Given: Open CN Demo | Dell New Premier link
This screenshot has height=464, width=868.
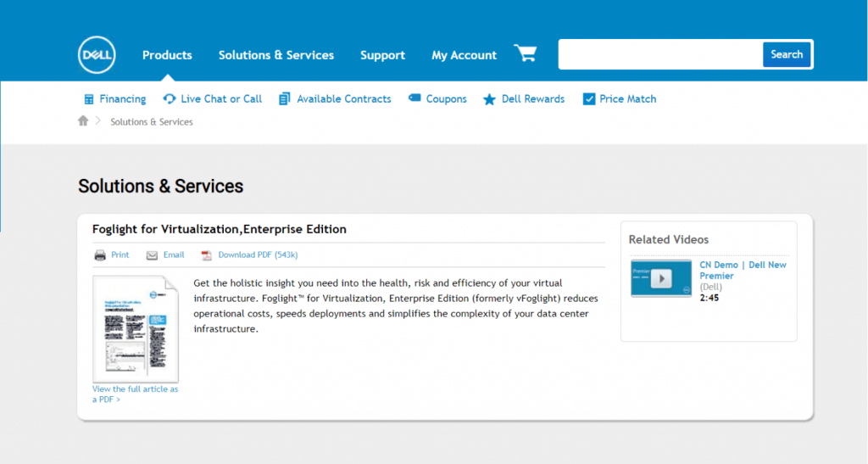Looking at the screenshot, I should click(743, 271).
